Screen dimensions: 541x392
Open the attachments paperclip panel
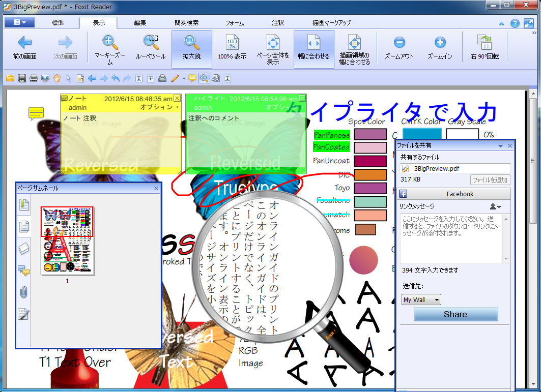24,292
